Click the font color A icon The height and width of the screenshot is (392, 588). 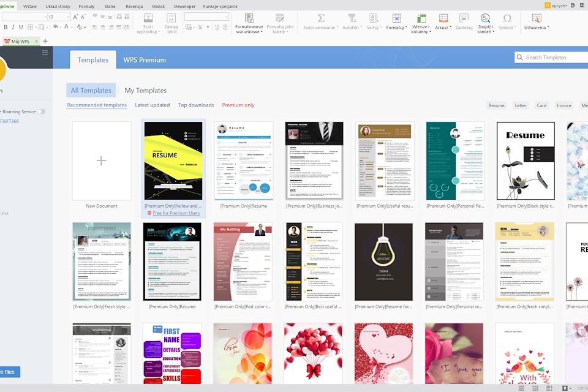coord(66,26)
